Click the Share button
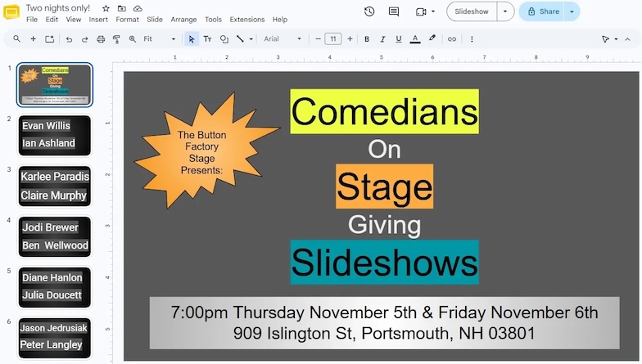Image resolution: width=642 pixels, height=364 pixels. (543, 11)
